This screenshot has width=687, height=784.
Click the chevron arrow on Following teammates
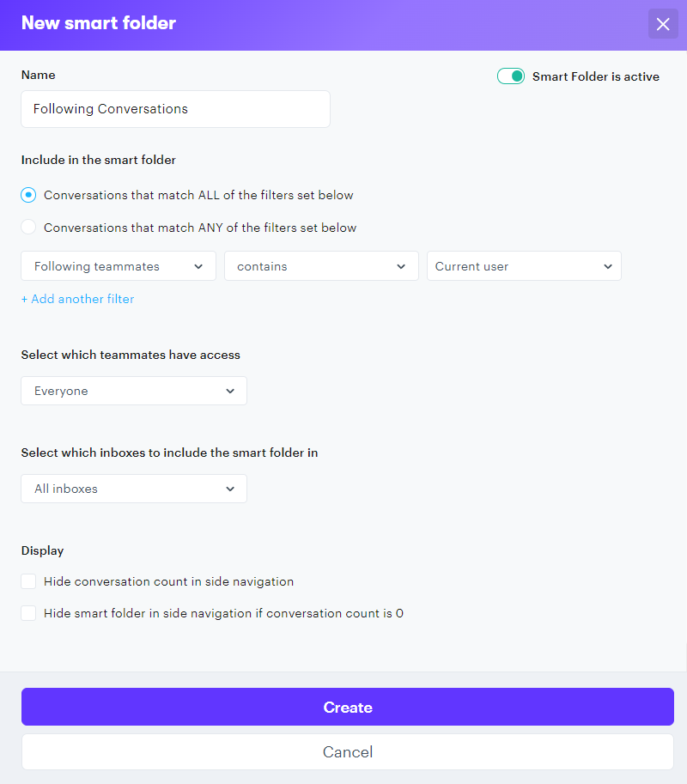199,266
